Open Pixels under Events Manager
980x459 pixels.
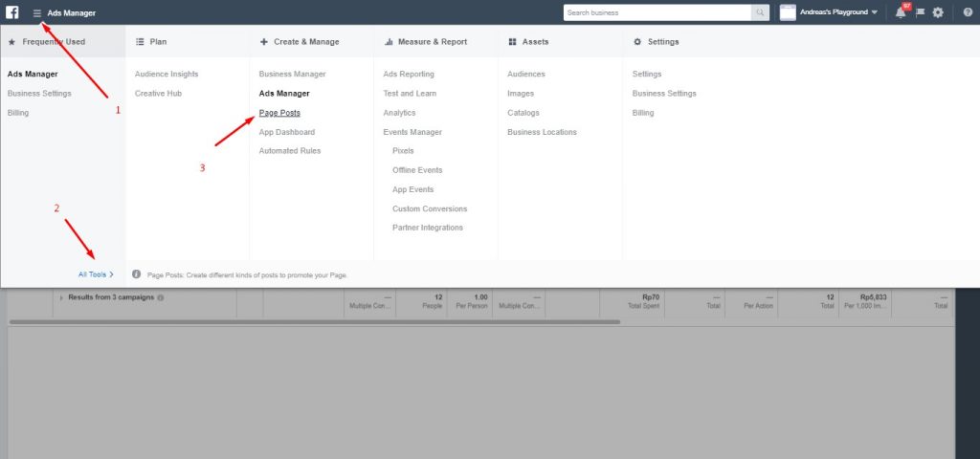tap(403, 150)
